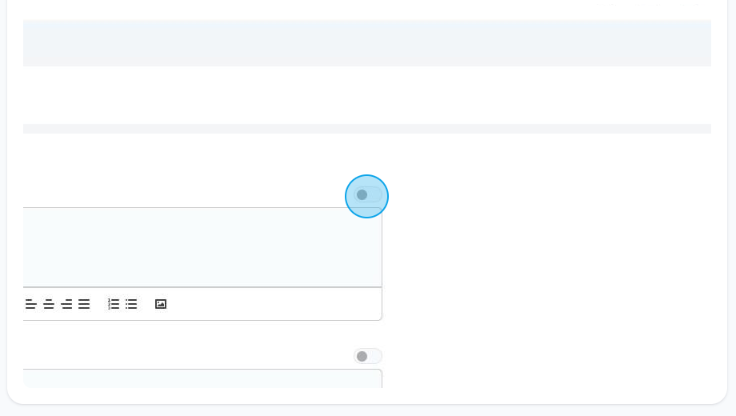Toggle the highlighted switch above the editor
The image size is (736, 416).
point(368,195)
